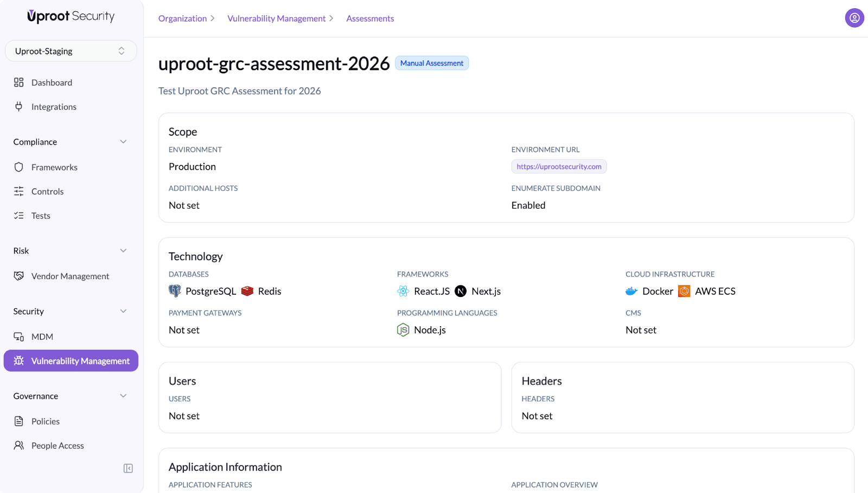This screenshot has height=493, width=868.
Task: Click the Redis database icon
Action: pos(247,291)
